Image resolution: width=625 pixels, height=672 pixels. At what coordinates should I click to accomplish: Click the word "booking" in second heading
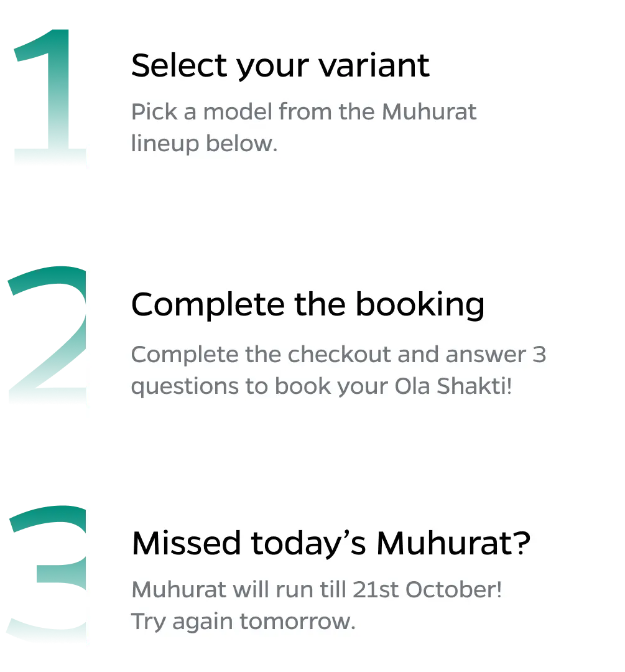[x=420, y=304]
